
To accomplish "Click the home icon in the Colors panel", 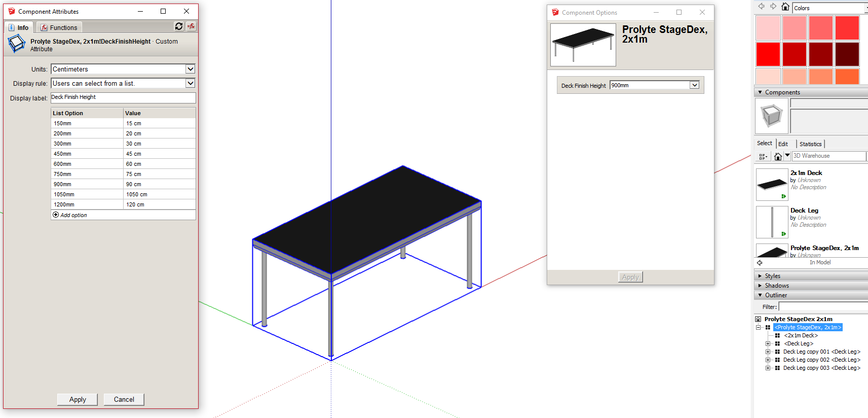I will click(x=785, y=7).
